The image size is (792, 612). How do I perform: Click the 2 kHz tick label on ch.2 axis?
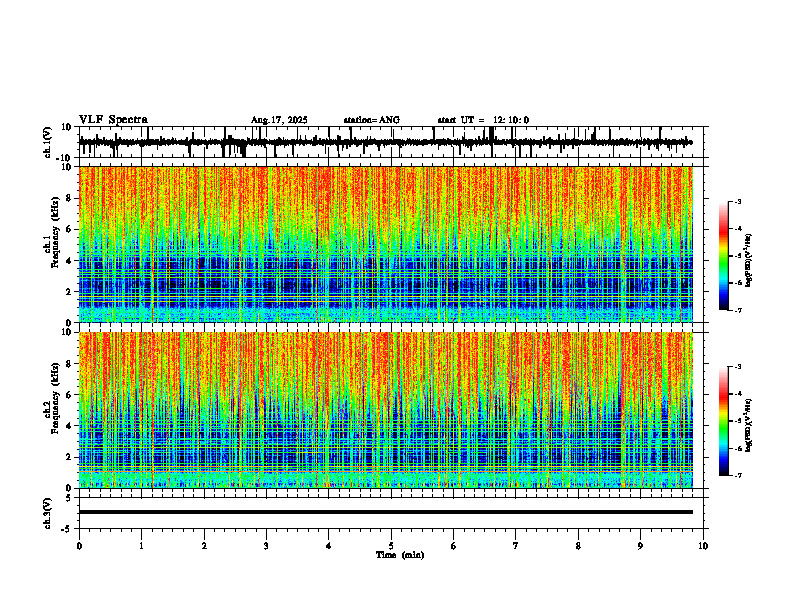point(69,457)
